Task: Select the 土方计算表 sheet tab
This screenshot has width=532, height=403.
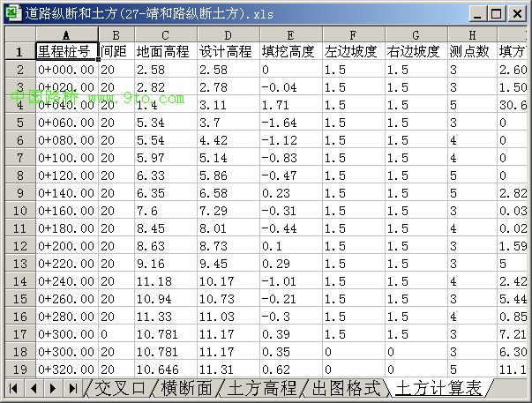Action: (x=438, y=388)
